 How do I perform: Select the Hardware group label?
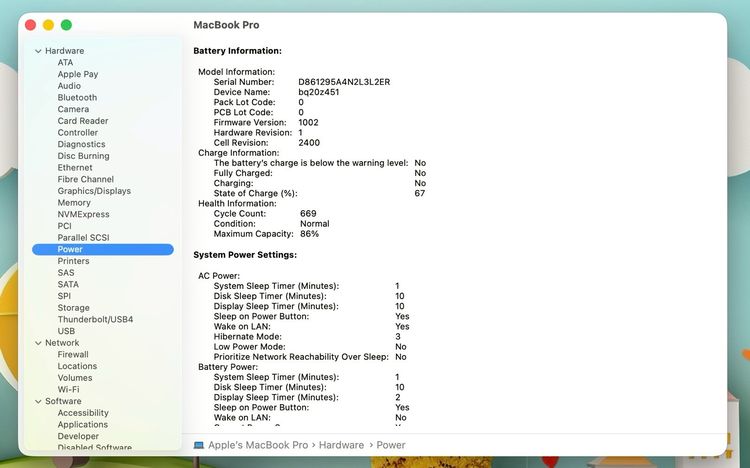pos(65,51)
